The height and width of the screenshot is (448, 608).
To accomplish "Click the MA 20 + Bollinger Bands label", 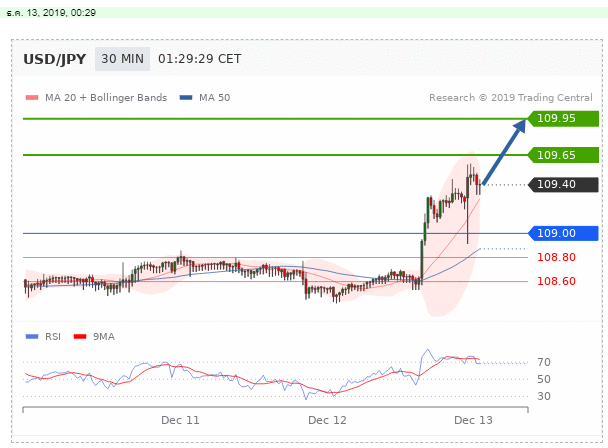I will coord(106,98).
